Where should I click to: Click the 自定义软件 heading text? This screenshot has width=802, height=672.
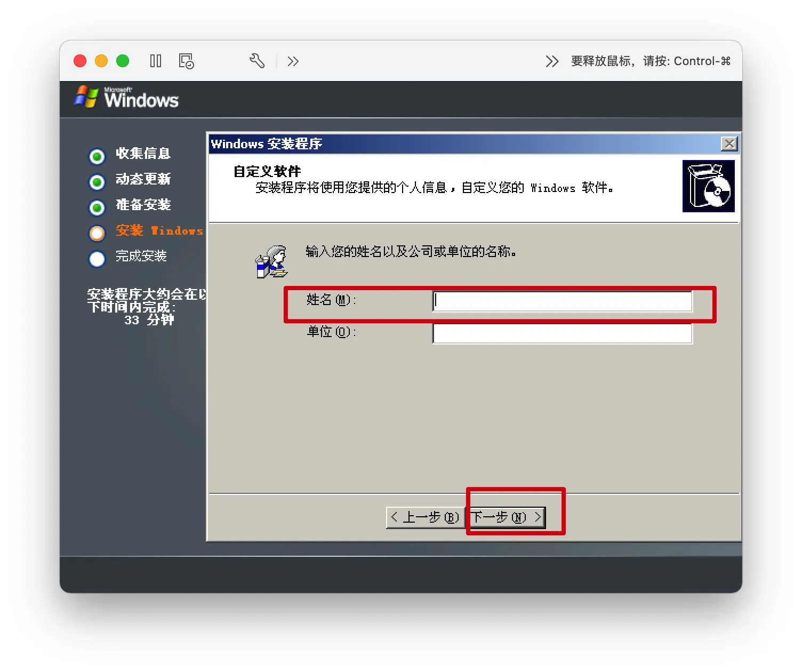267,171
